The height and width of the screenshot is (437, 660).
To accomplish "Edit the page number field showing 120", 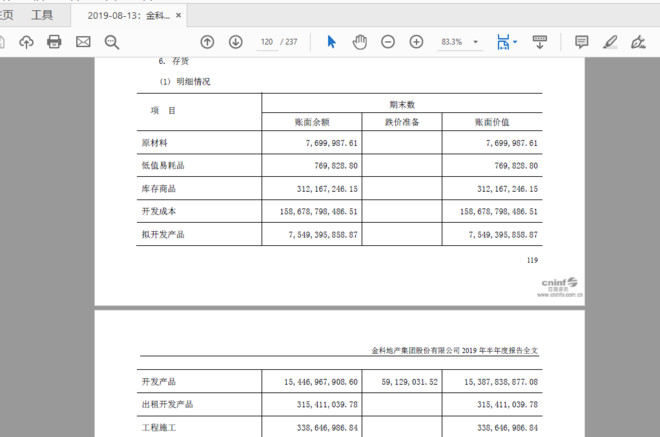I will tap(267, 42).
